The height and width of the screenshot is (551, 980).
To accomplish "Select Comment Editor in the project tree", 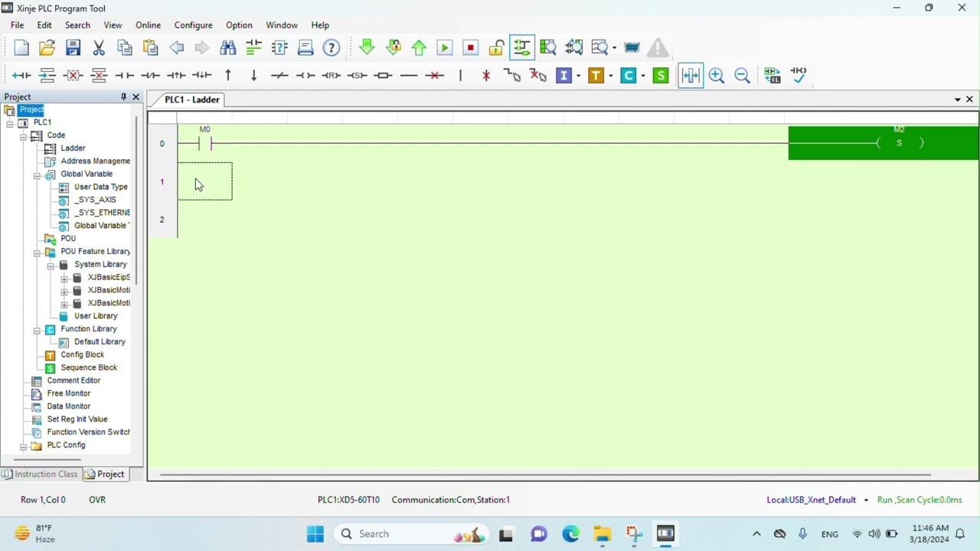I will pyautogui.click(x=73, y=380).
